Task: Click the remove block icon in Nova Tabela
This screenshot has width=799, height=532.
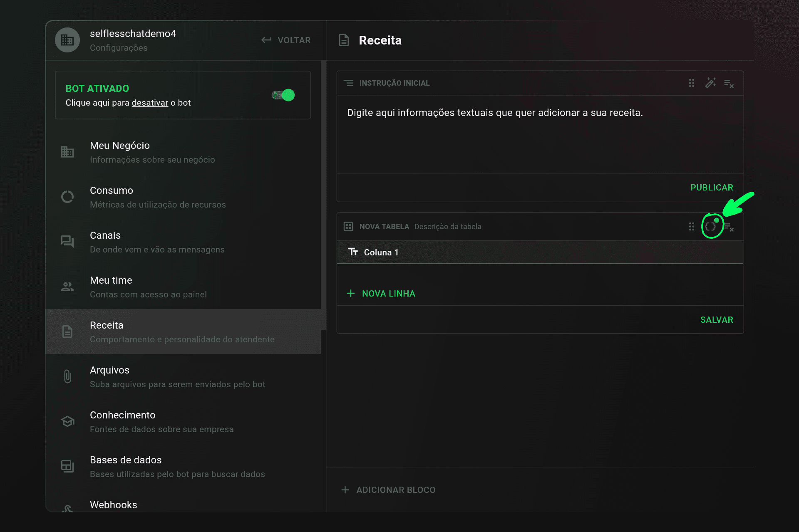Action: [729, 227]
